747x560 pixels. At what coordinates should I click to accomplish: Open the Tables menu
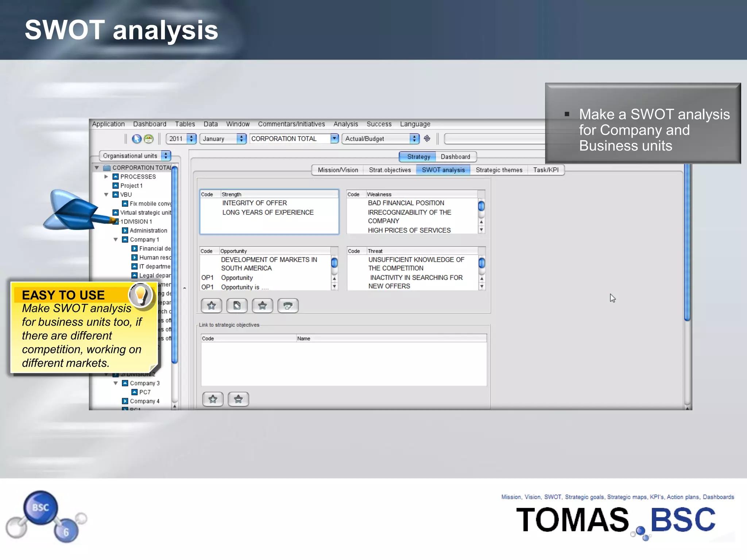(x=185, y=124)
